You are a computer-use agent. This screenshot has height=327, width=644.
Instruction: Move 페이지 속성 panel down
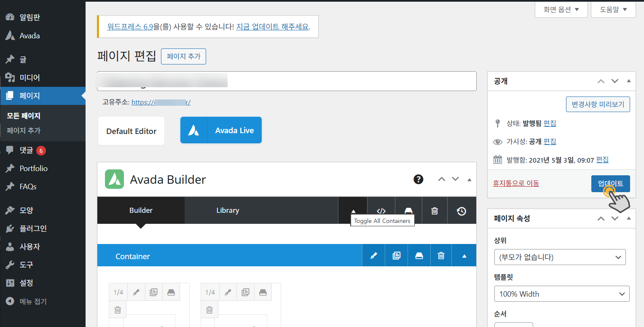(615, 218)
